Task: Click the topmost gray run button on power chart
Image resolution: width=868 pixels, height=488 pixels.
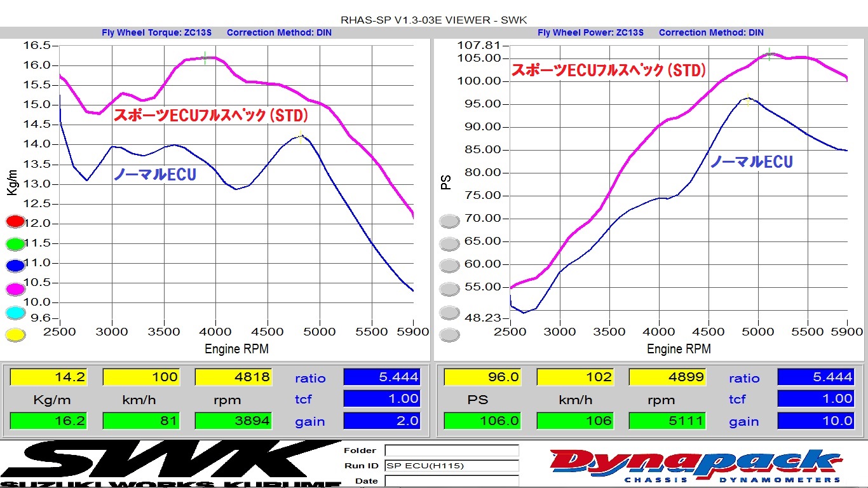Action: [449, 221]
